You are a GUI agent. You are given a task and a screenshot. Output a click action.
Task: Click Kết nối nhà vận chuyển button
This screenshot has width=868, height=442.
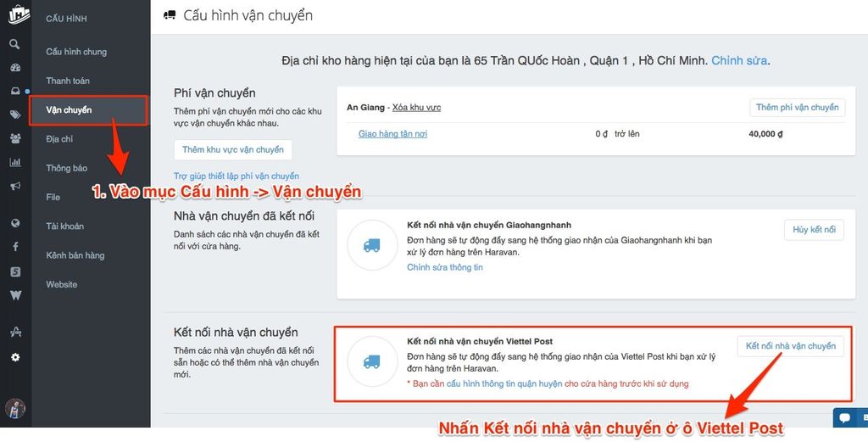(791, 346)
